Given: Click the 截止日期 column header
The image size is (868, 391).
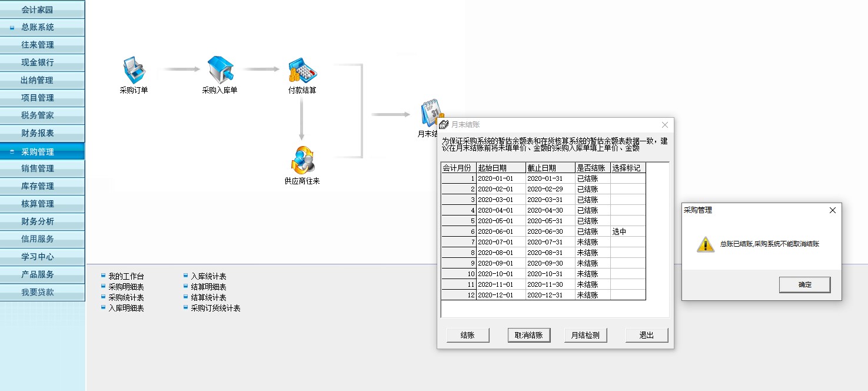Looking at the screenshot, I should pos(551,168).
